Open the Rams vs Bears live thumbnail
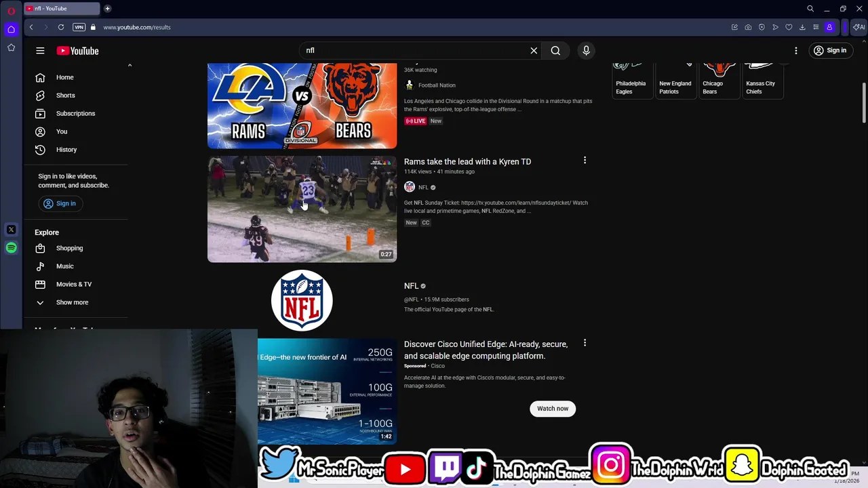Image resolution: width=868 pixels, height=488 pixels. tap(302, 106)
